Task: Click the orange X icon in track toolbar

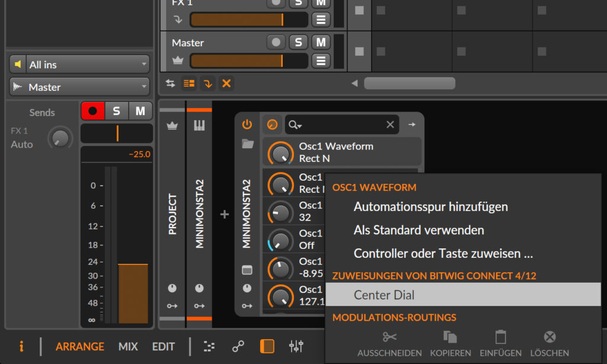Action: click(226, 84)
